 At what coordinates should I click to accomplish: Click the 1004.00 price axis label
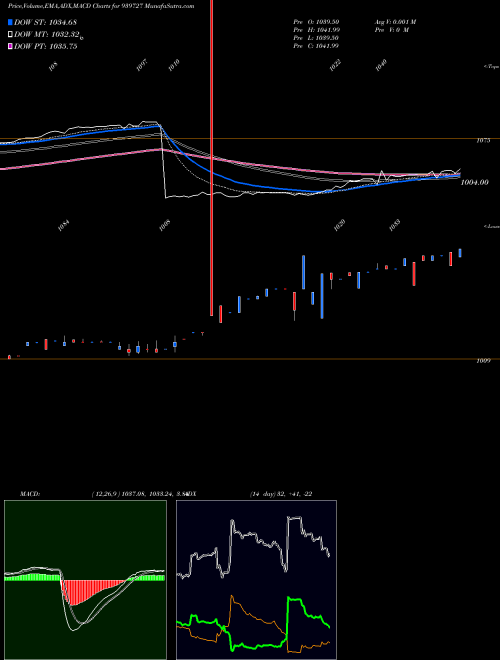click(474, 182)
